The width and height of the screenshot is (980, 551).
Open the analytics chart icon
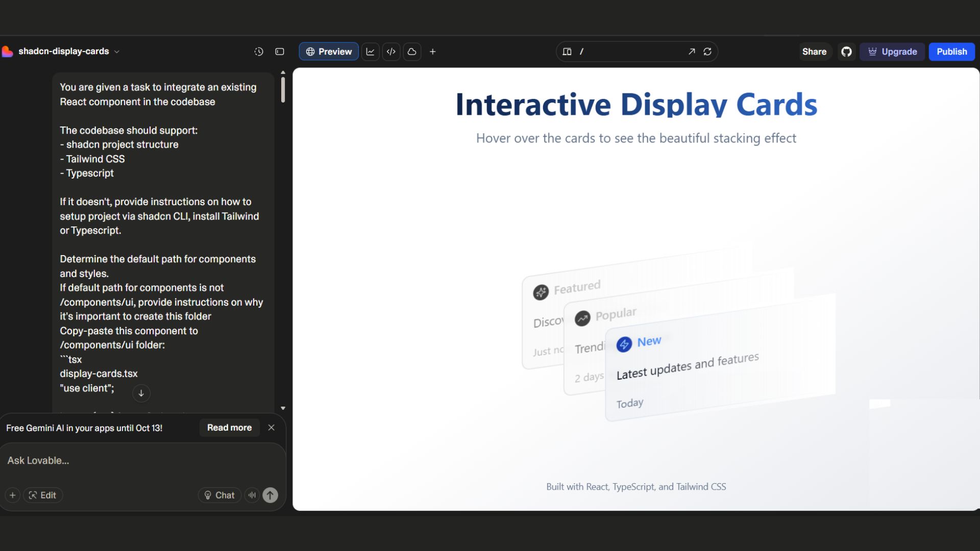point(371,52)
